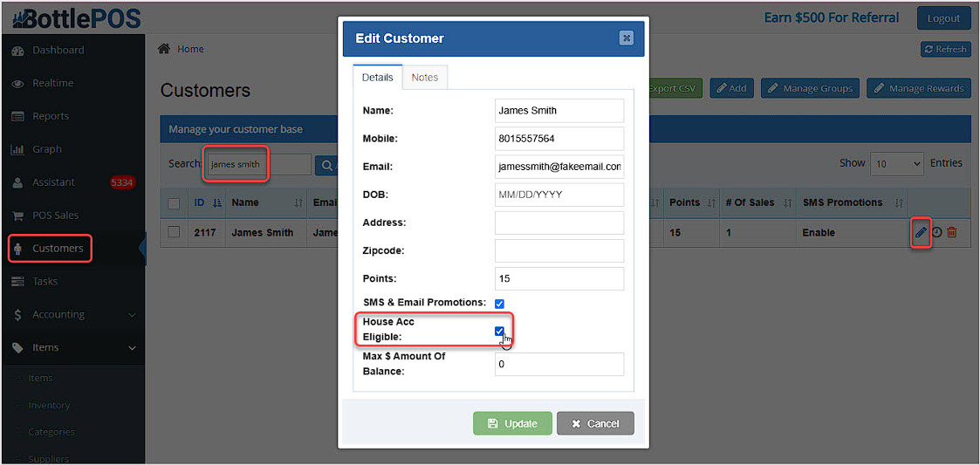Open Manage Rewards
980x465 pixels.
point(918,88)
